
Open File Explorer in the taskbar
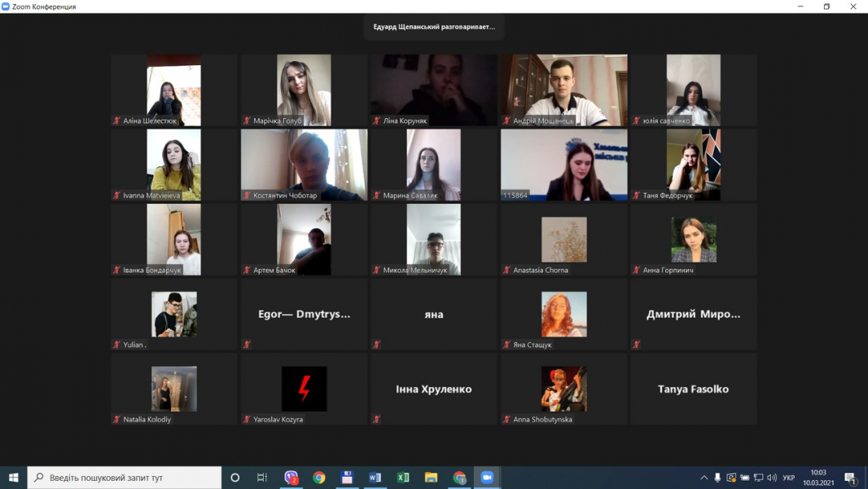(431, 478)
